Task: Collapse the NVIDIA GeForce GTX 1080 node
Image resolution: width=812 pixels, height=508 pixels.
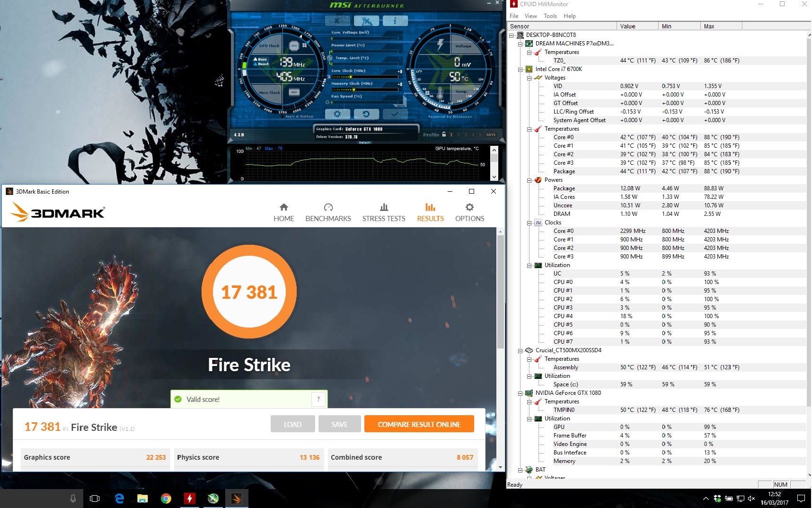Action: point(521,393)
